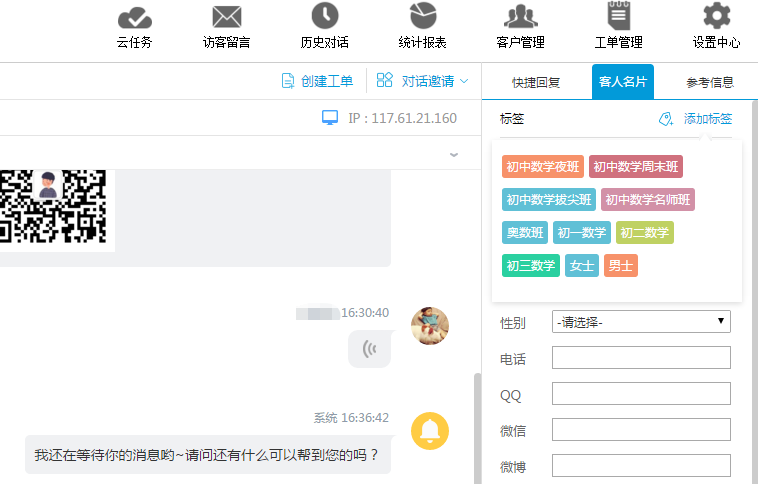The height and width of the screenshot is (484, 758).
Task: Click the 电话 phone input field
Action: pos(641,358)
